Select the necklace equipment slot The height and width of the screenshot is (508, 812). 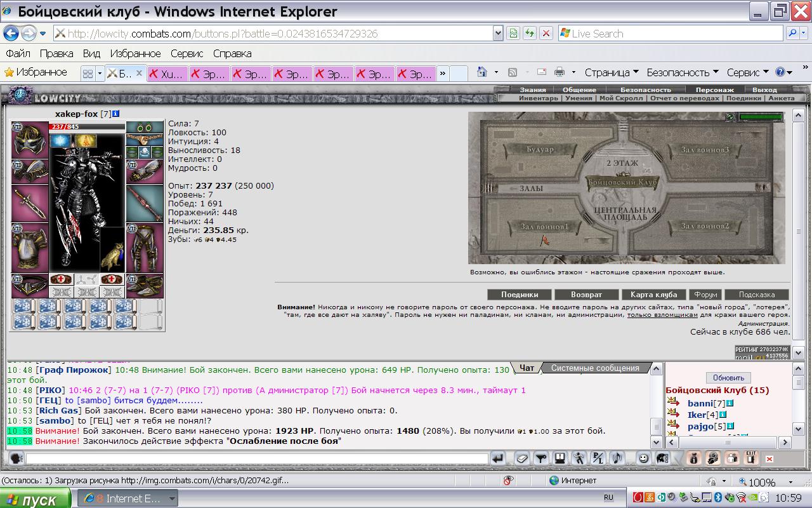click(x=145, y=140)
